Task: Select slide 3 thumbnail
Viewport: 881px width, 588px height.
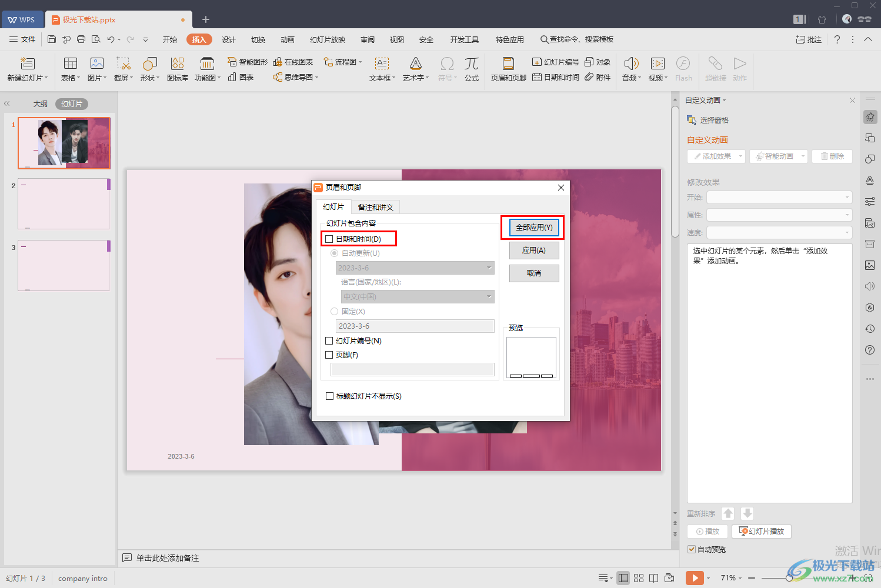Action: [x=64, y=265]
